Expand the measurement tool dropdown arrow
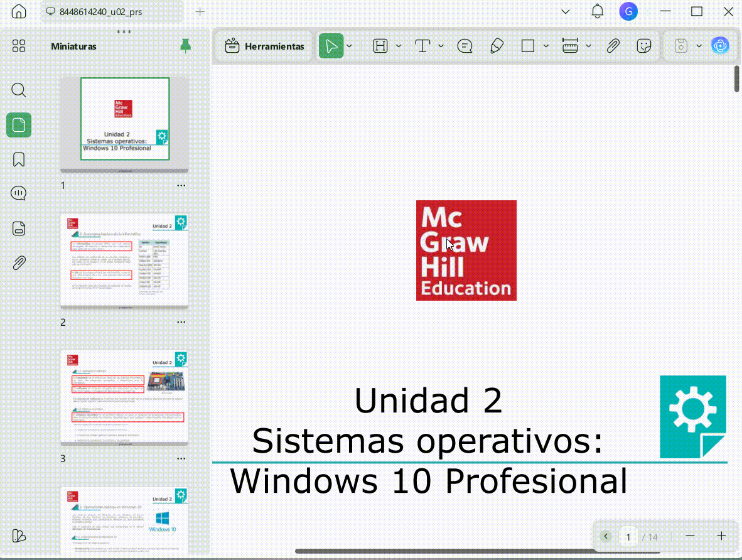 pyautogui.click(x=588, y=46)
